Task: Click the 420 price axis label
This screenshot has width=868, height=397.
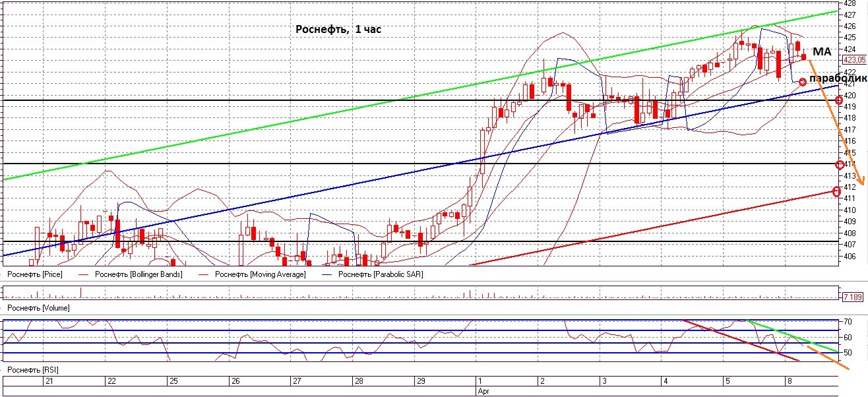Action: (x=850, y=95)
